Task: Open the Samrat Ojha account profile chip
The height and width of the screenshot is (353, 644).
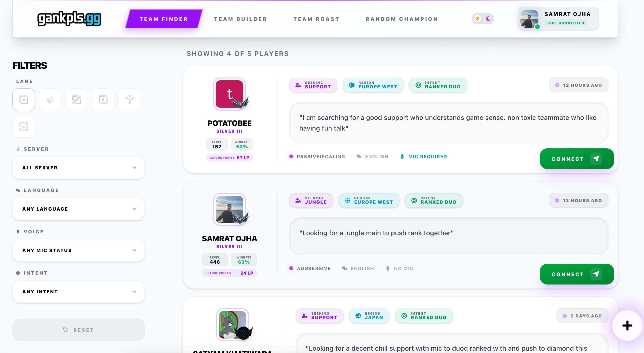Action: (558, 19)
